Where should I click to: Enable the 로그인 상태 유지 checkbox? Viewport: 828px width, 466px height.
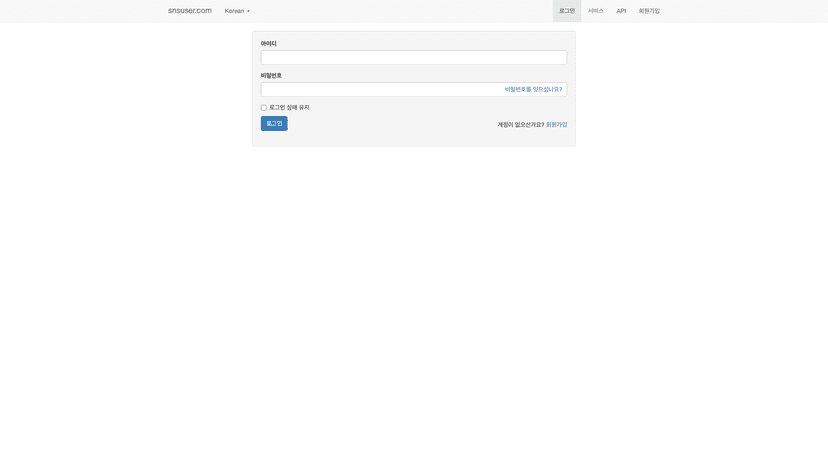click(264, 108)
